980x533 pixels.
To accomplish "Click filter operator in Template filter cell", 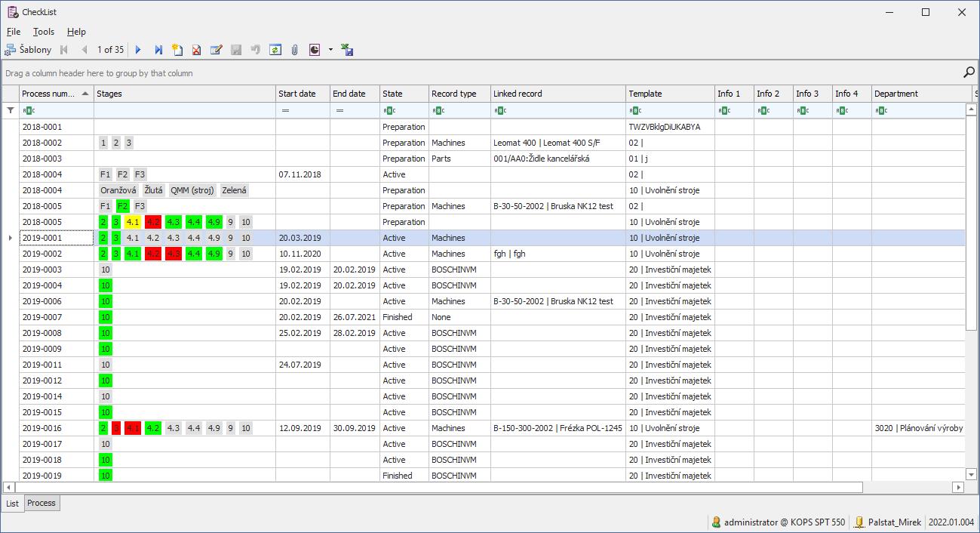I will (x=635, y=110).
